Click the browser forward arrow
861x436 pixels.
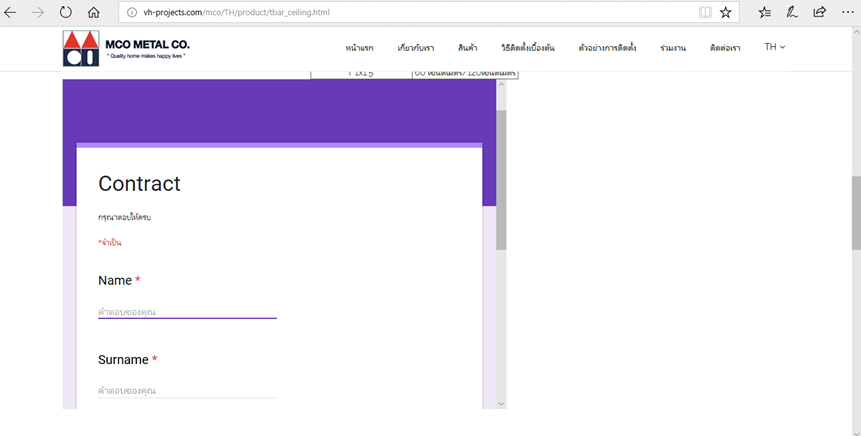38,12
